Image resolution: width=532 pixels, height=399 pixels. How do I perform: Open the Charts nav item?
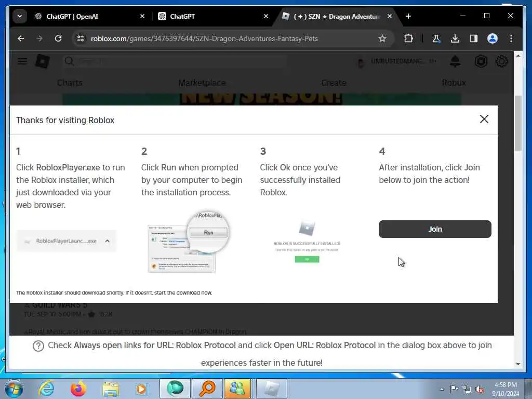point(70,83)
